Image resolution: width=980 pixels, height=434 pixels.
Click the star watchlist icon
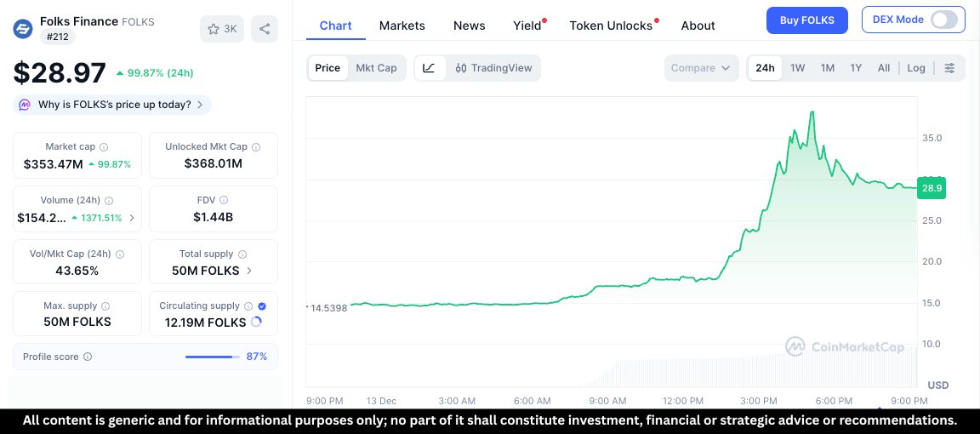tap(214, 29)
